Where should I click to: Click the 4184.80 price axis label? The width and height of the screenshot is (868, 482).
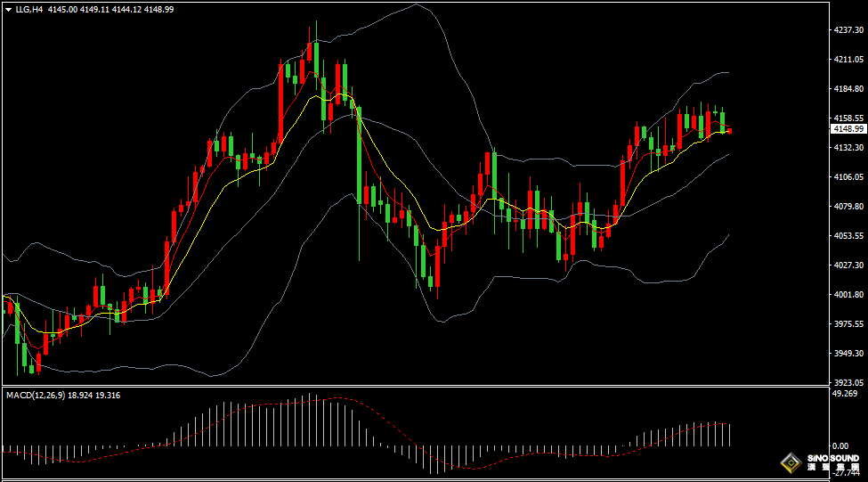coord(848,89)
